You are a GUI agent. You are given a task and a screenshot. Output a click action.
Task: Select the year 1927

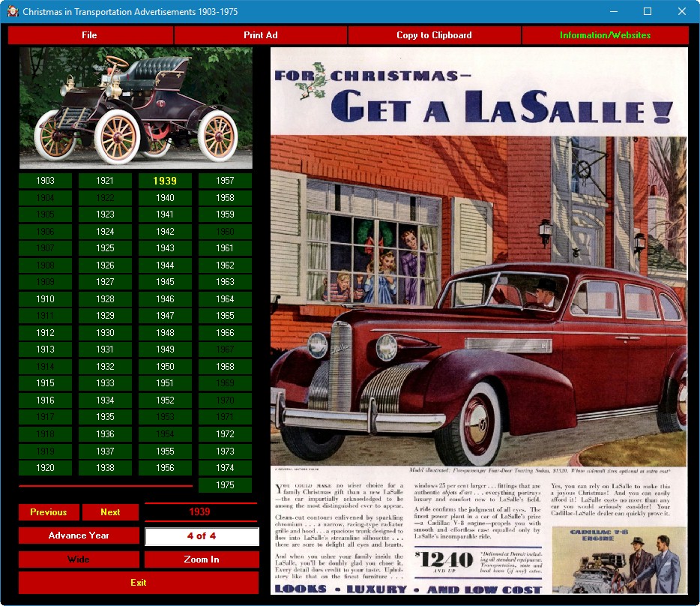tap(105, 282)
